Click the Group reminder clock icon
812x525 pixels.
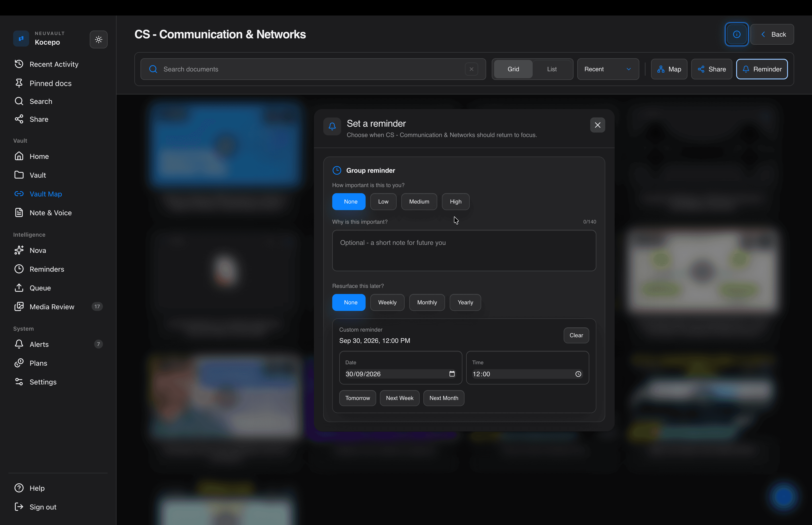337,170
